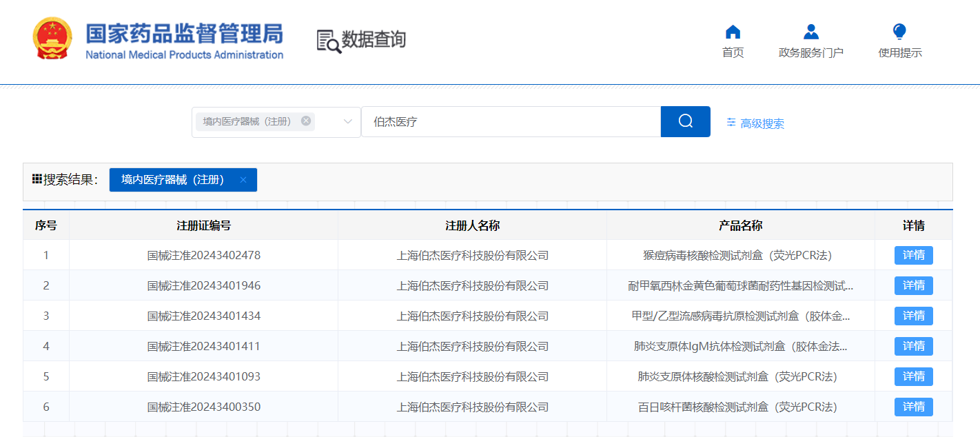
Task: Select registration number 国械注准20243401434
Action: [204, 316]
